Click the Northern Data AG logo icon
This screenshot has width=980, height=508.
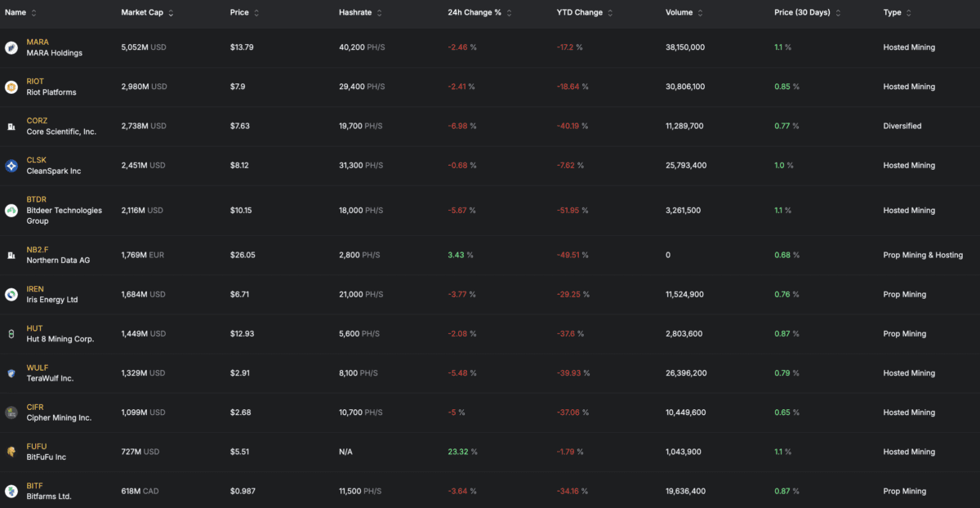click(11, 255)
